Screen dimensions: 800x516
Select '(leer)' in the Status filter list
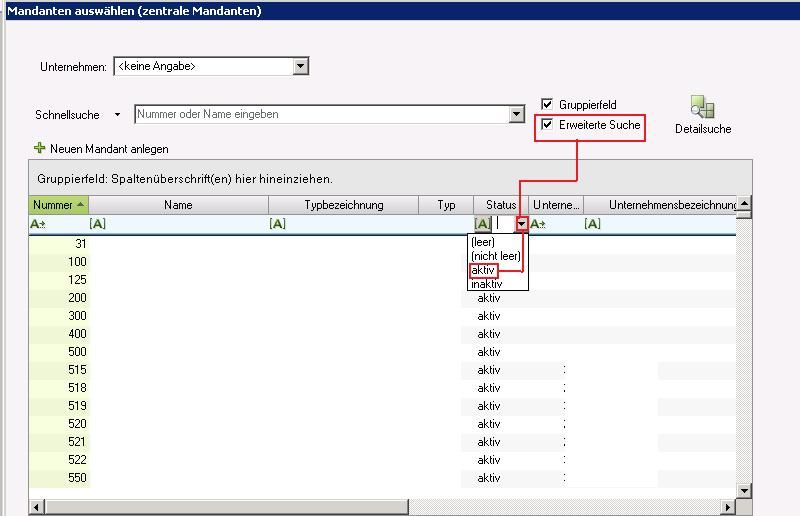(483, 242)
